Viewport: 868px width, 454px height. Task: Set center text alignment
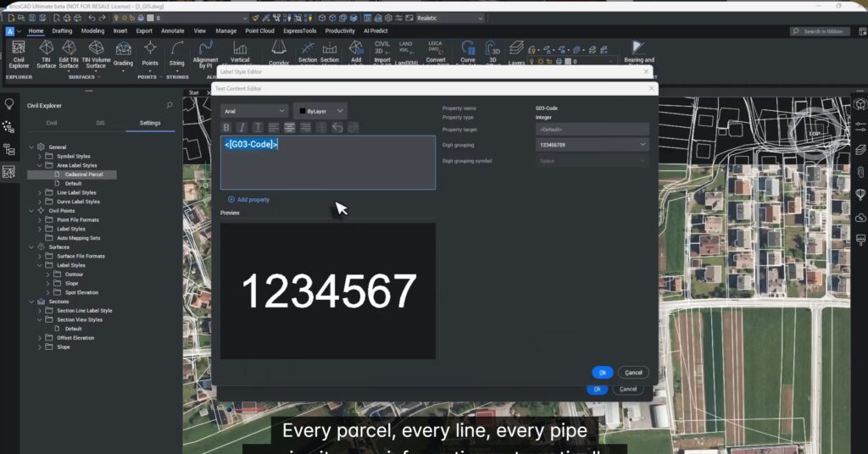pos(290,128)
